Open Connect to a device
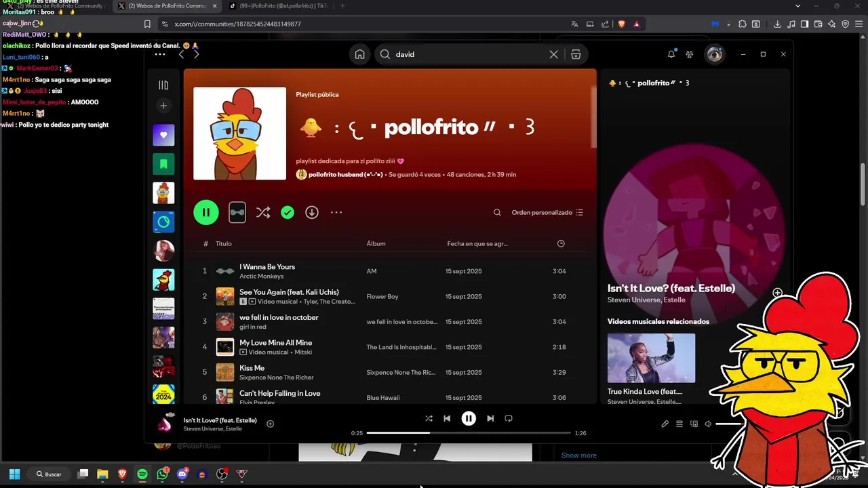This screenshot has width=868, height=488. [694, 424]
